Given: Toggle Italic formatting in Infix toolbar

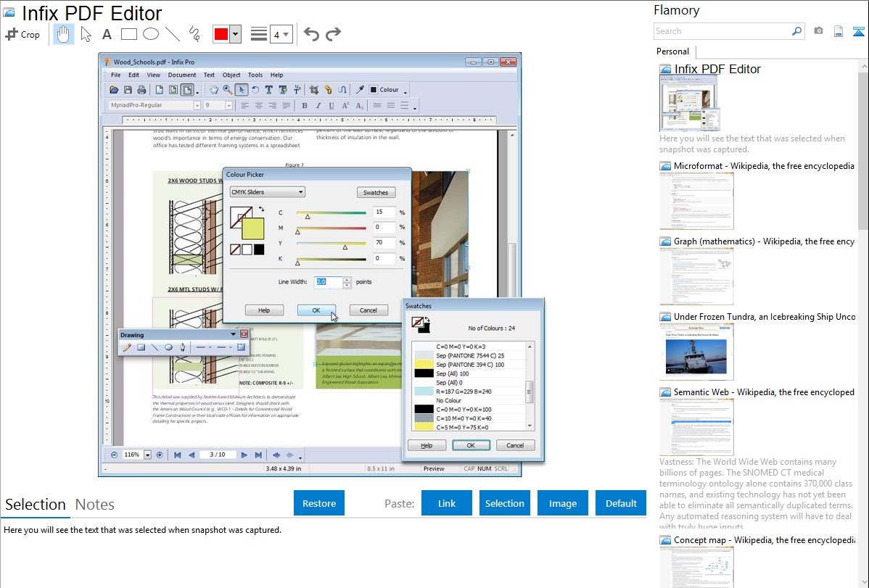Looking at the screenshot, I should (x=318, y=105).
